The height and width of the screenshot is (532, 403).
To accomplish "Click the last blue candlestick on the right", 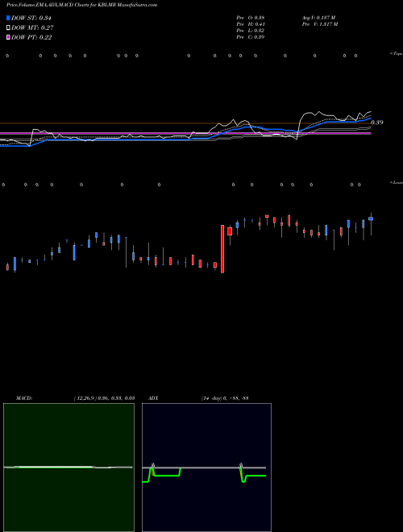I will 371,218.
